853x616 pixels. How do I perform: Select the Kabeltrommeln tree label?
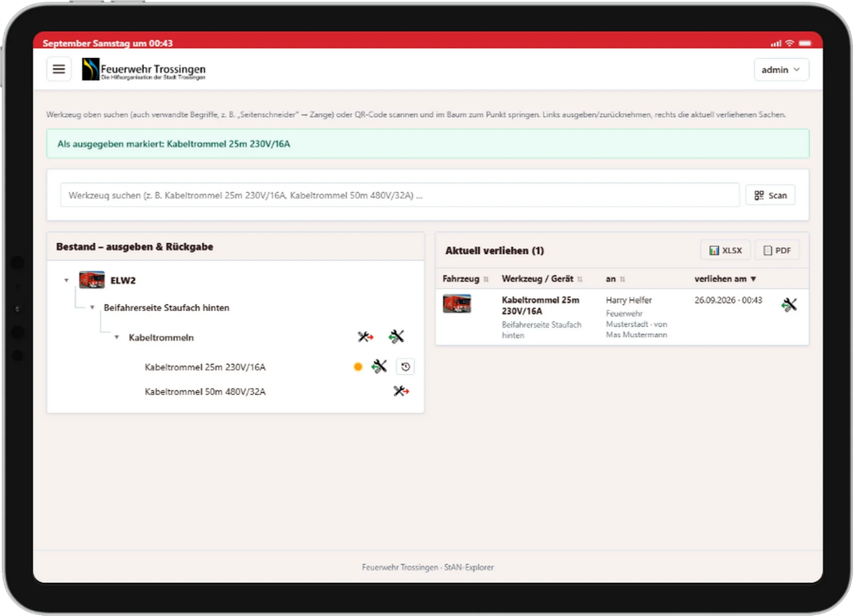click(x=161, y=338)
